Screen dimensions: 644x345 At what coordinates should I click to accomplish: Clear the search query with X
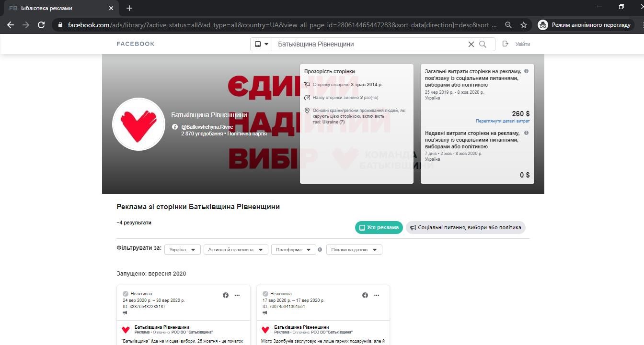pyautogui.click(x=471, y=44)
